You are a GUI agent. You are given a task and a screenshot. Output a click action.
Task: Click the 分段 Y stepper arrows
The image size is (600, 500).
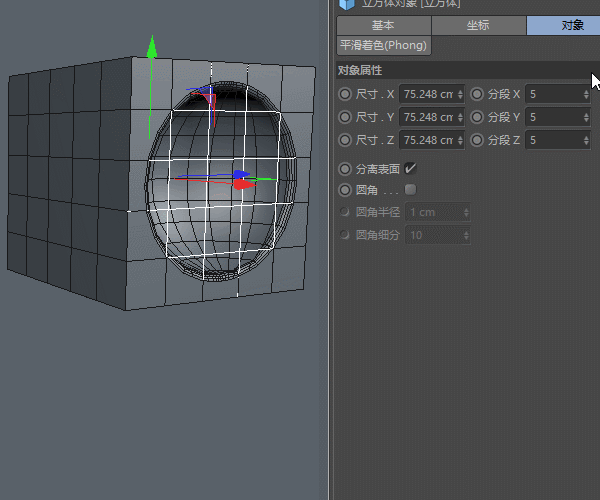point(586,117)
